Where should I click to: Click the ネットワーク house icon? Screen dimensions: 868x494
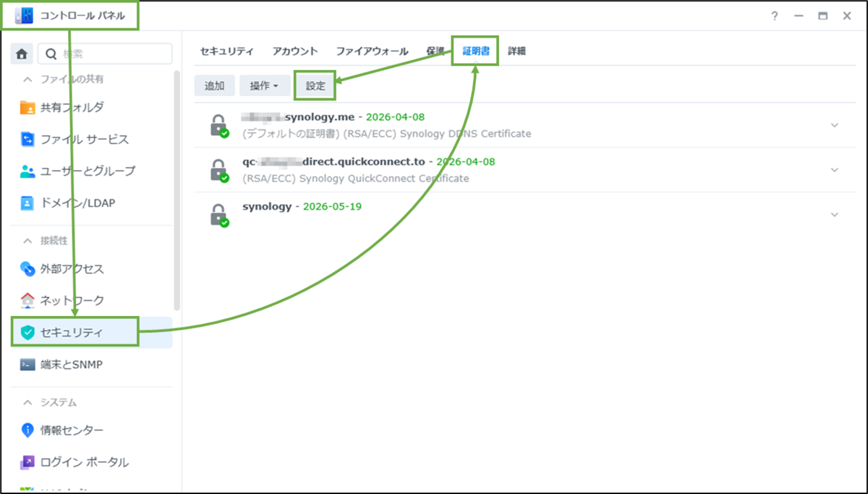[x=27, y=300]
